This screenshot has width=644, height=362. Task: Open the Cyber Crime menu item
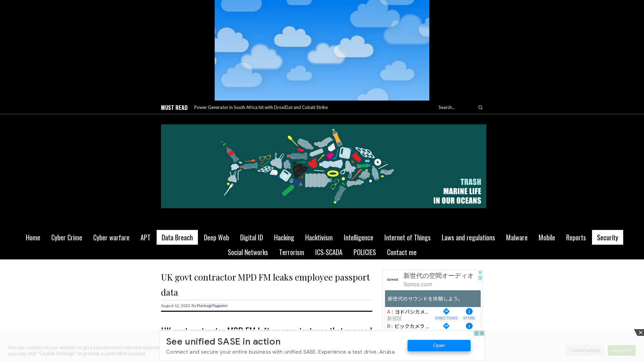pyautogui.click(x=66, y=237)
